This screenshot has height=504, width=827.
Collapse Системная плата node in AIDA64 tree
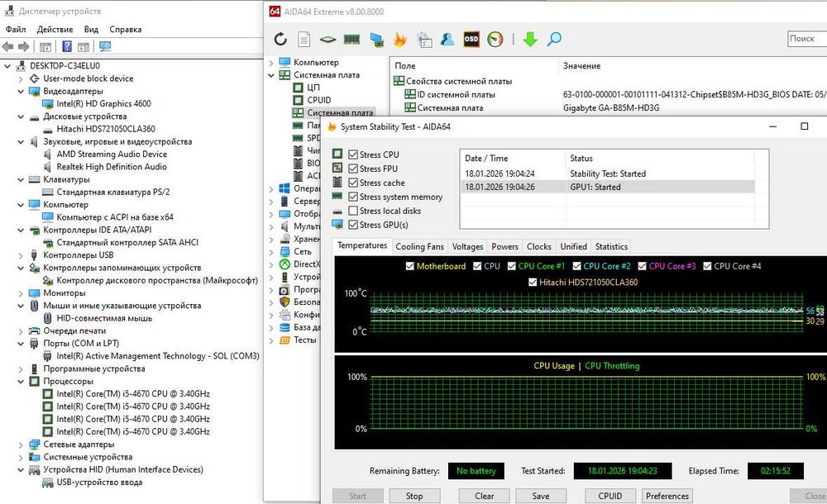[x=271, y=75]
